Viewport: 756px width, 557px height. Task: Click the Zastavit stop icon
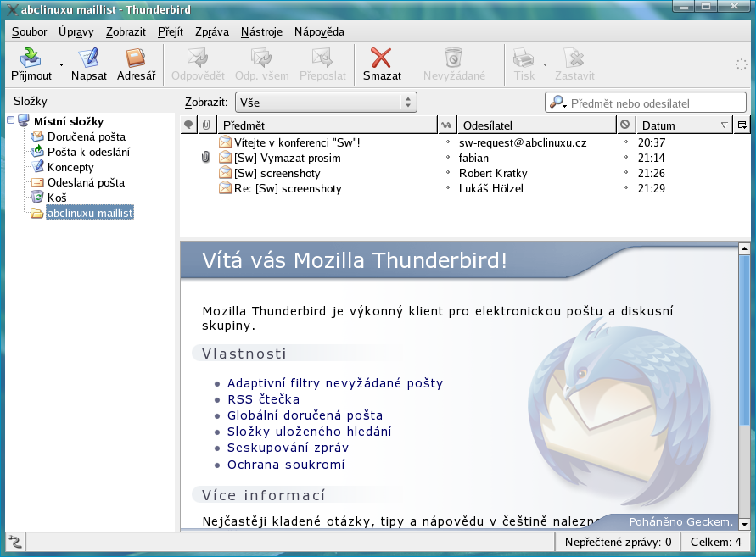pos(574,58)
